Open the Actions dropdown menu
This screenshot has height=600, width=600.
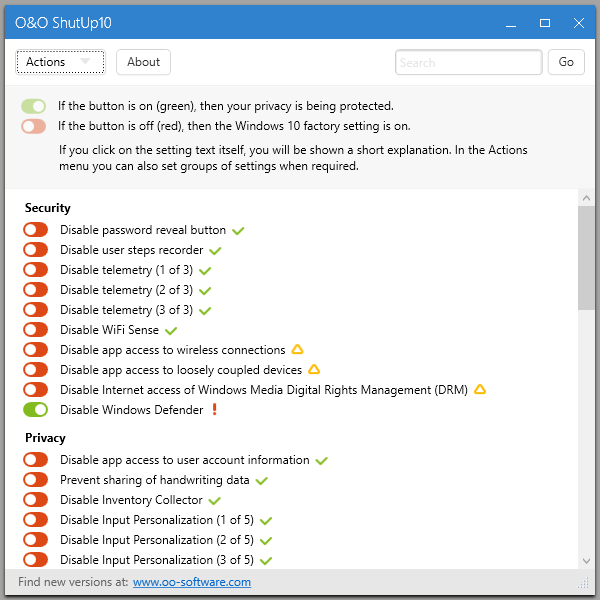pyautogui.click(x=60, y=62)
